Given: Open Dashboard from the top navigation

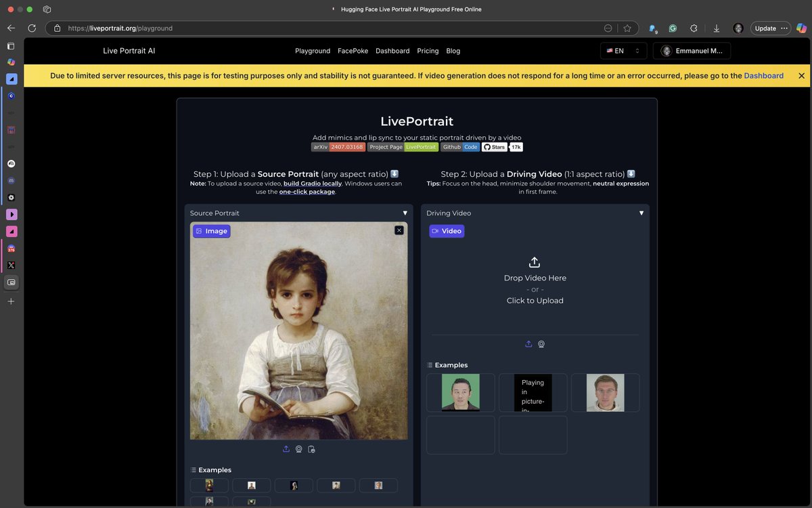Looking at the screenshot, I should (x=392, y=51).
